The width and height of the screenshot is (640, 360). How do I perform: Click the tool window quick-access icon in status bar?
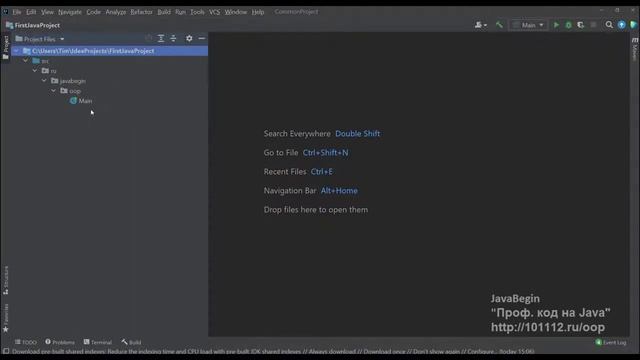(x=6, y=351)
